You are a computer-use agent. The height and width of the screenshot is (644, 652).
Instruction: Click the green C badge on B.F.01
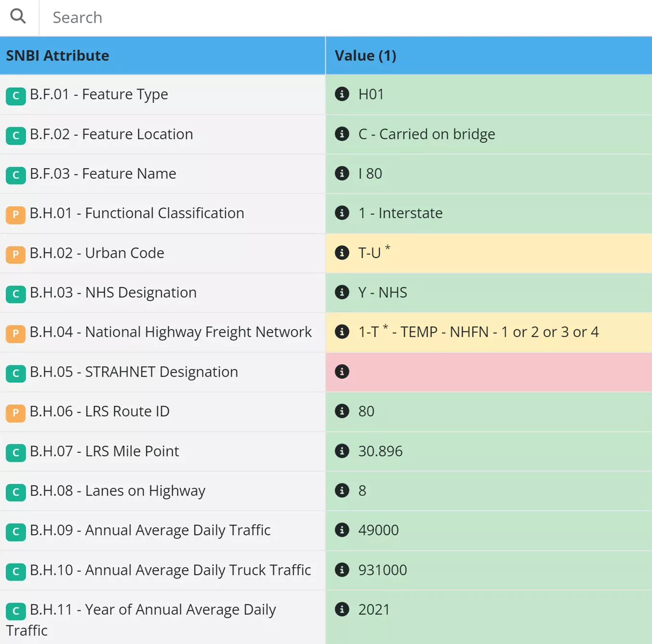pyautogui.click(x=16, y=96)
